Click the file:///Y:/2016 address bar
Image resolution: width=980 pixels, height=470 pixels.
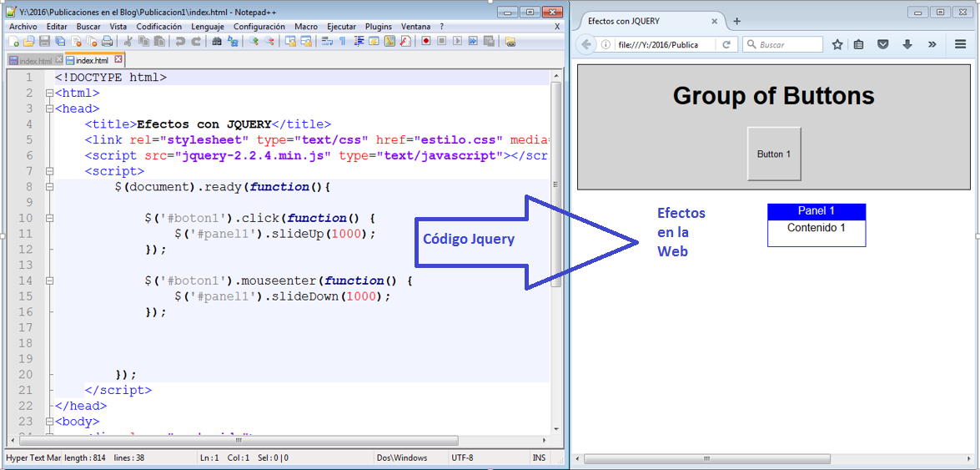tap(665, 44)
